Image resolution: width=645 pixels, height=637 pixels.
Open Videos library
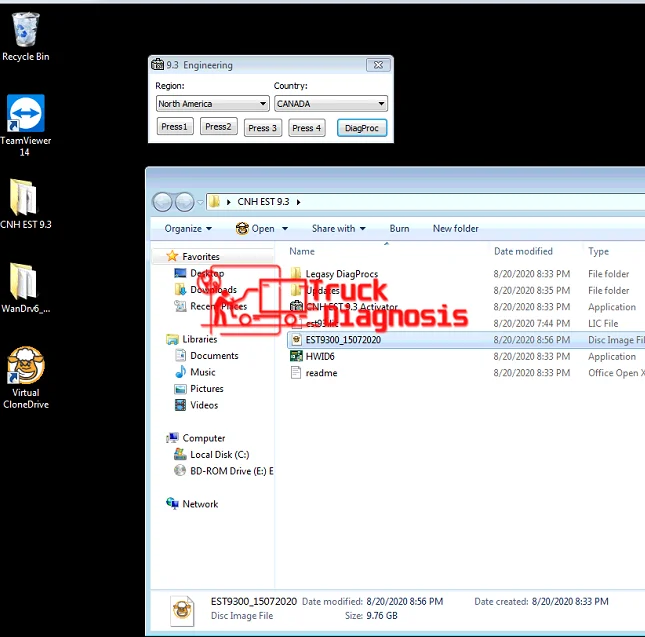[x=204, y=405]
